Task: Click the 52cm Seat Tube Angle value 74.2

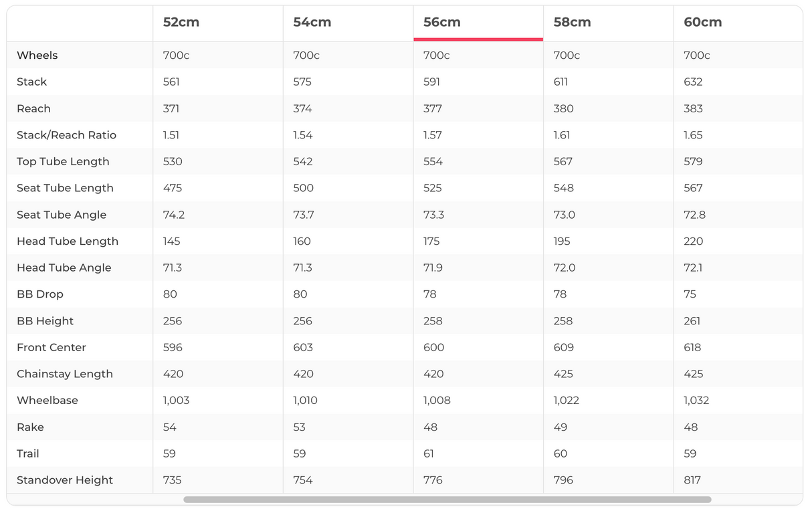Action: point(173,215)
